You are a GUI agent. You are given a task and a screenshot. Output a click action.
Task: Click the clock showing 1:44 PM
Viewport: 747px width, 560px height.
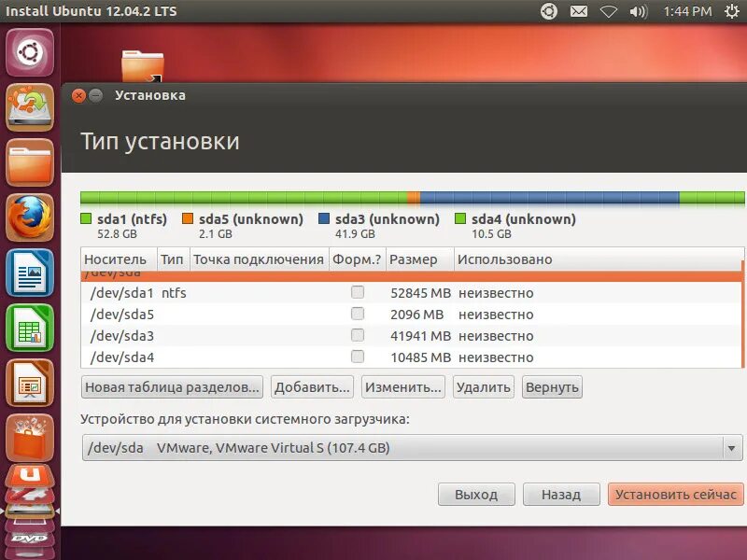(x=687, y=11)
